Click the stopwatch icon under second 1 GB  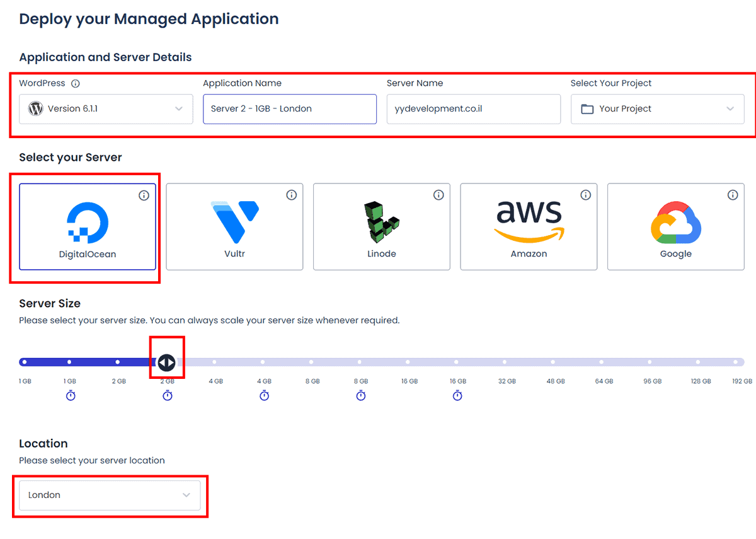71,395
